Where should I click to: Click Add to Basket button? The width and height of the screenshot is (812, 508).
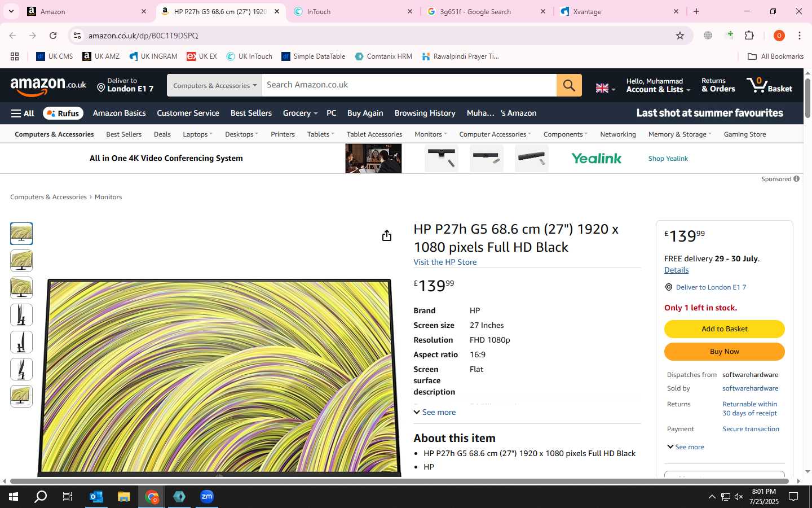(725, 329)
